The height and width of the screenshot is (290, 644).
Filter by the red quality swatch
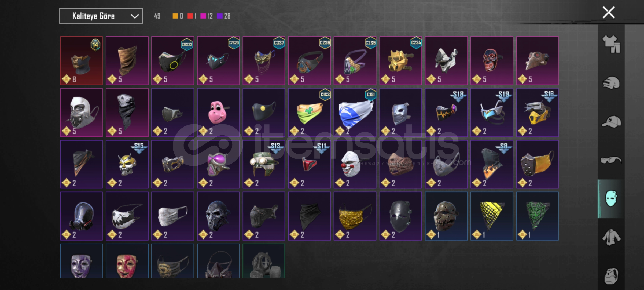(x=190, y=16)
